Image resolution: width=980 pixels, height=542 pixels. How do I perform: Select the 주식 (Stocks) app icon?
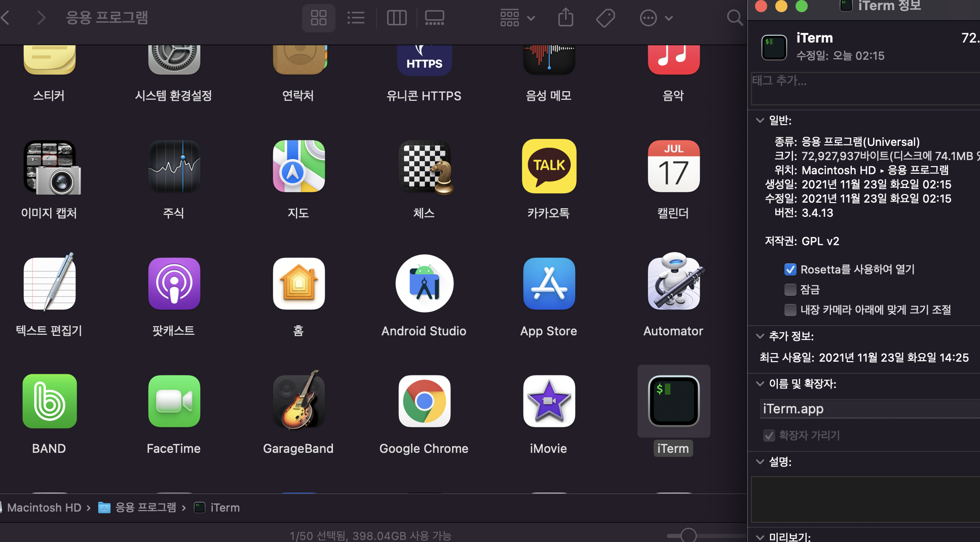point(174,166)
